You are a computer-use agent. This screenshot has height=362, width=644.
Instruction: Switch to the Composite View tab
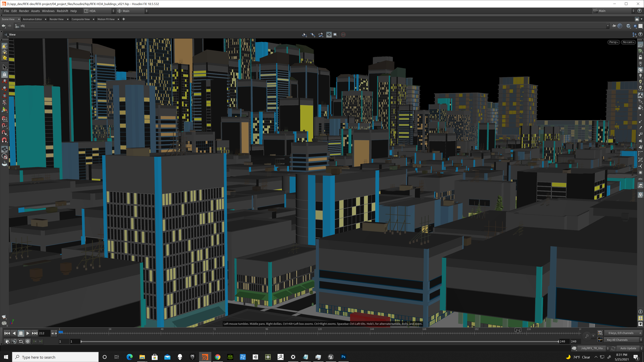pos(80,19)
